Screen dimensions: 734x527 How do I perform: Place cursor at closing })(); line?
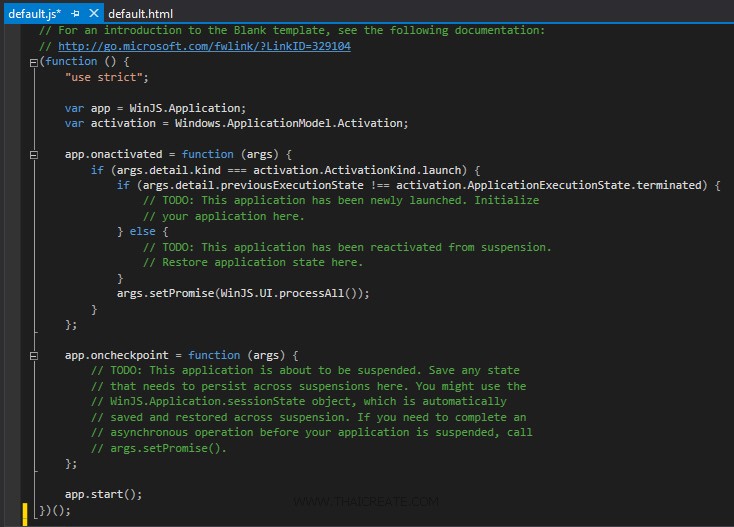[56, 510]
